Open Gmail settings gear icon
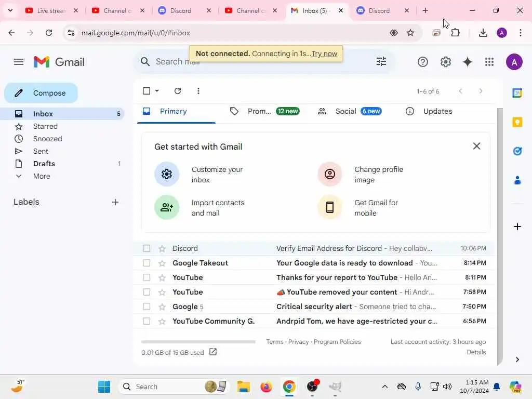This screenshot has height=399, width=532. 445,62
